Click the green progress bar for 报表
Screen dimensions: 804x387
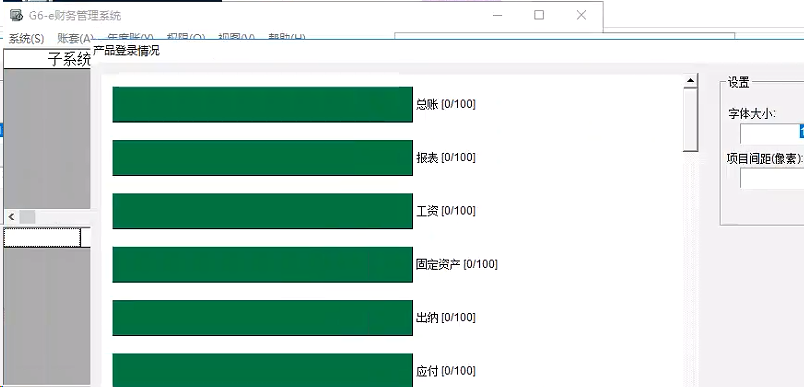[x=263, y=158]
